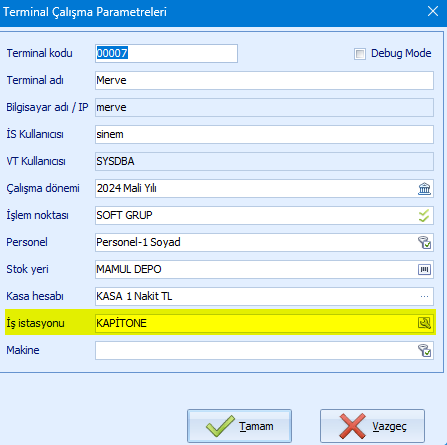
Task: Cancel with the Vazgeç button
Action: pos(372,426)
